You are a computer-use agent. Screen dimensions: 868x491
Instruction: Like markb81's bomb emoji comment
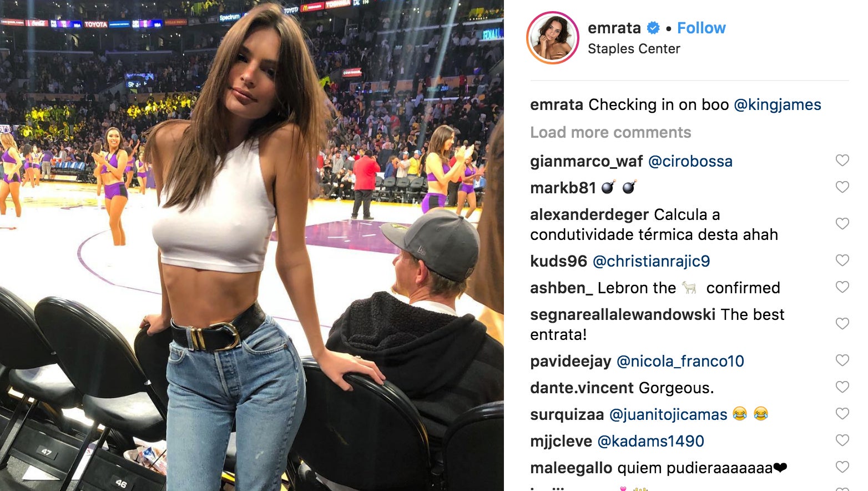[x=842, y=187]
